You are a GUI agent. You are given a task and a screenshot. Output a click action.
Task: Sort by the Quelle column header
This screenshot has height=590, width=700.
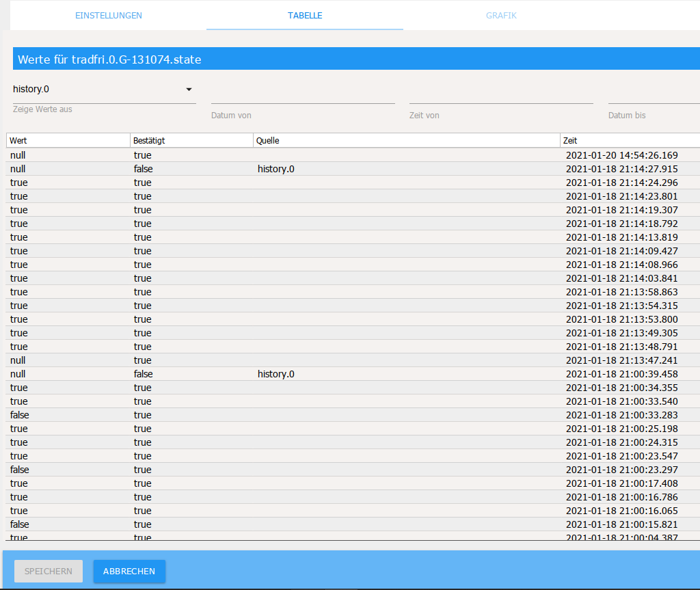406,140
